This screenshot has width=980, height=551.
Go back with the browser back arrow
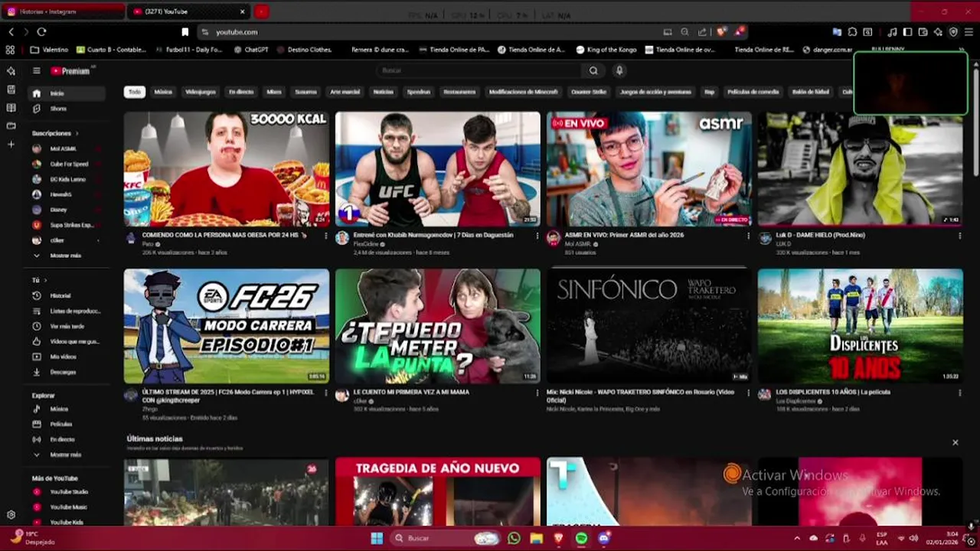(11, 32)
